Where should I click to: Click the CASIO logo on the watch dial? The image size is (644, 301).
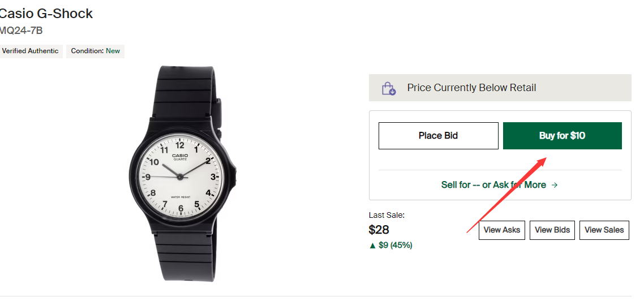180,156
